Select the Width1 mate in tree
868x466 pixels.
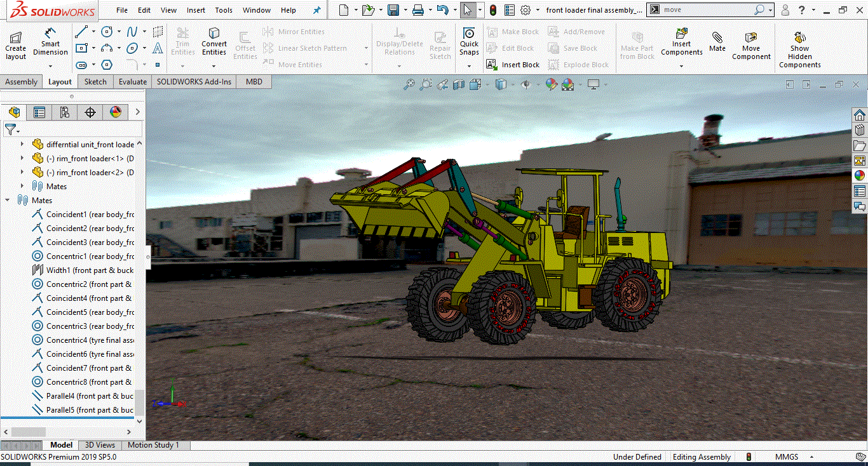tap(89, 270)
